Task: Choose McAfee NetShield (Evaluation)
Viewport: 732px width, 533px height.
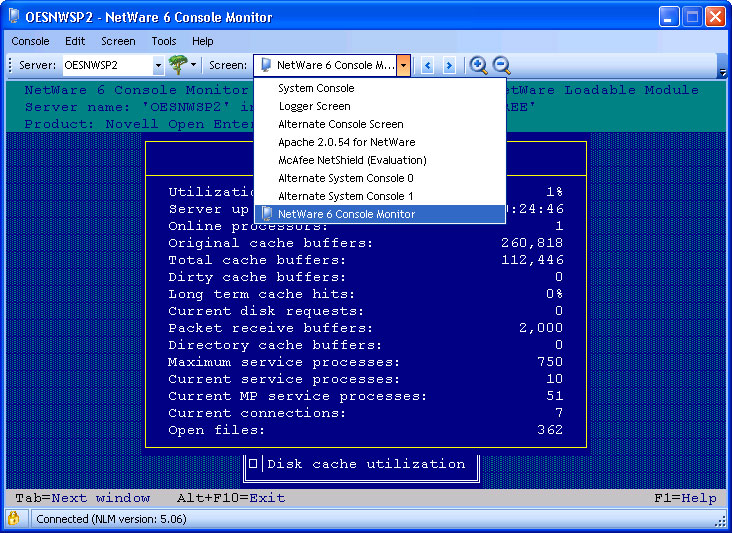Action: tap(380, 160)
